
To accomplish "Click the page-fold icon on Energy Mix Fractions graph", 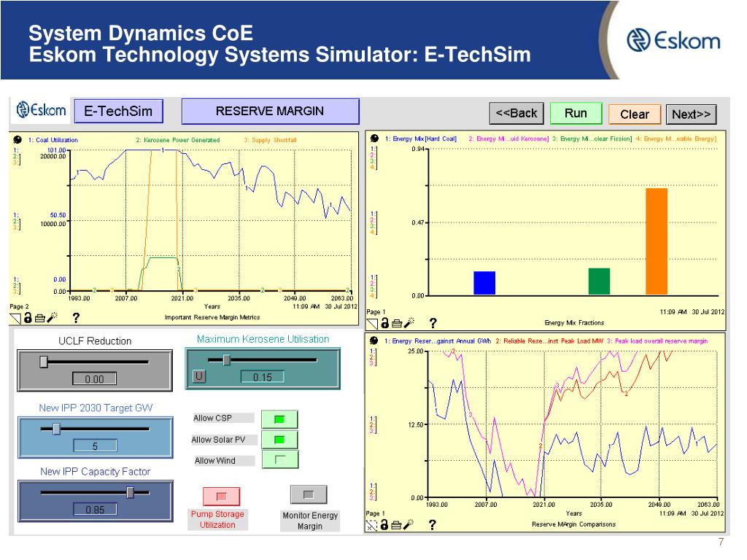I will 372,324.
